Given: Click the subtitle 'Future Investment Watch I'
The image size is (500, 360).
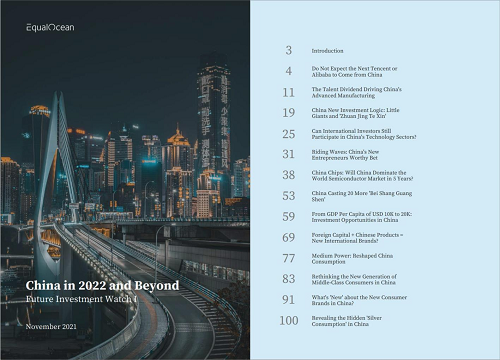Looking at the screenshot, I should tap(81, 299).
